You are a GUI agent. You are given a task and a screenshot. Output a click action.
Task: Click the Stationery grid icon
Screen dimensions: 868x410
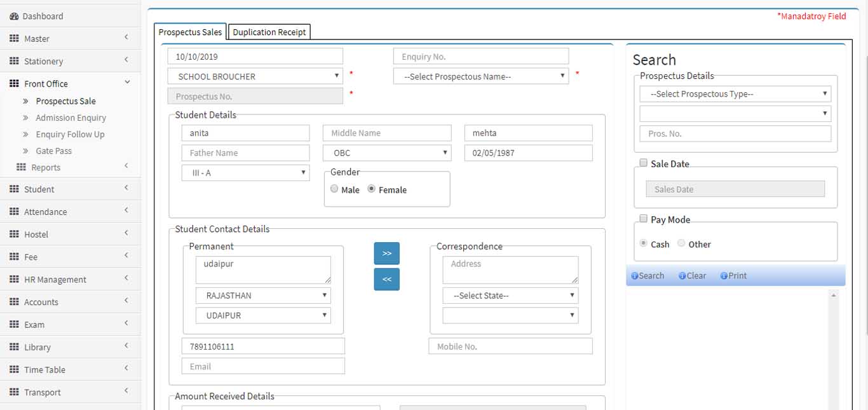[14, 61]
